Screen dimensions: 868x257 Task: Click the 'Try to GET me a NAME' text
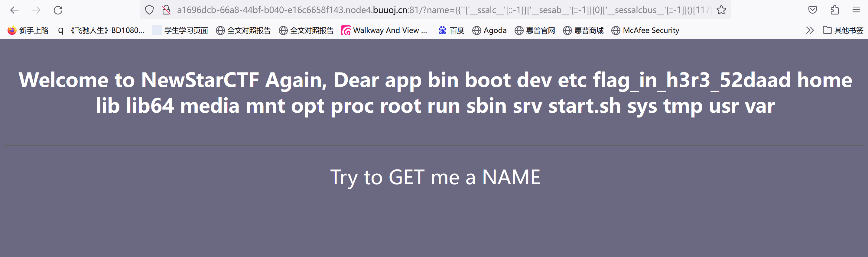(435, 177)
